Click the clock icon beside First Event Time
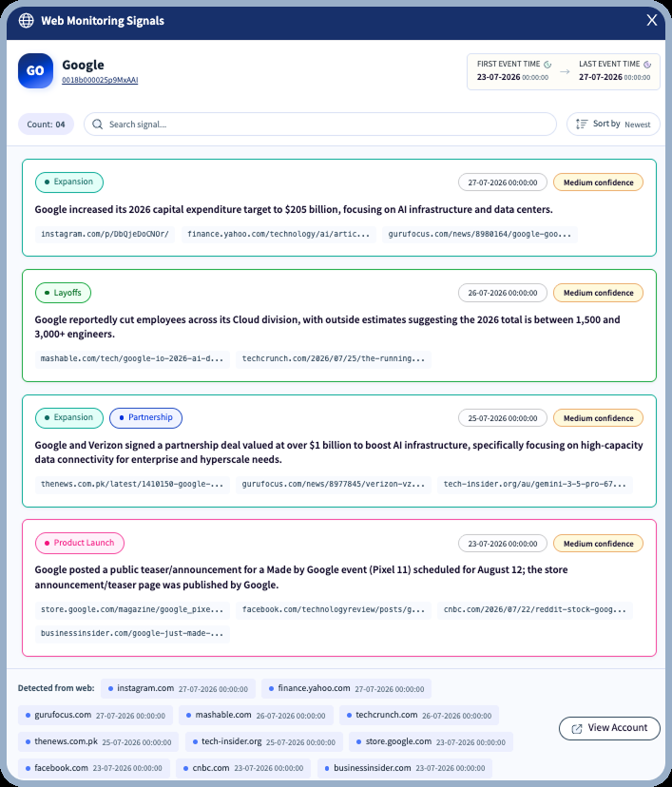672x787 pixels. (547, 65)
